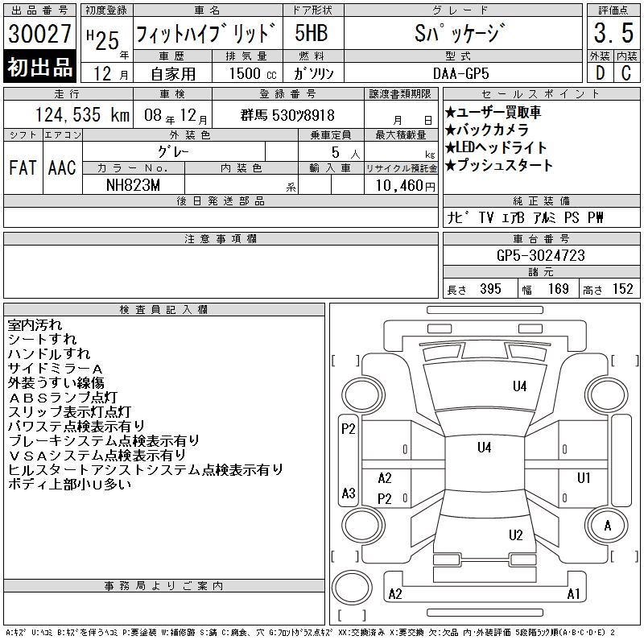Select door type 5HB
Viewport: 644px width, 644px height.
(312, 33)
